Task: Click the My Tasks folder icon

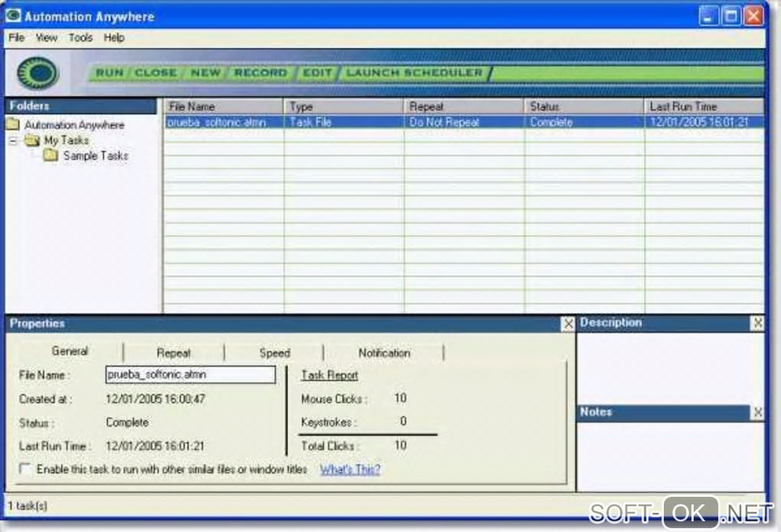Action: pyautogui.click(x=32, y=140)
